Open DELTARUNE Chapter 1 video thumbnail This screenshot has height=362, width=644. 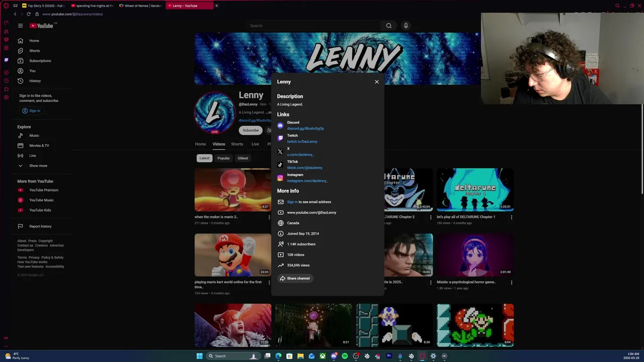(x=475, y=190)
